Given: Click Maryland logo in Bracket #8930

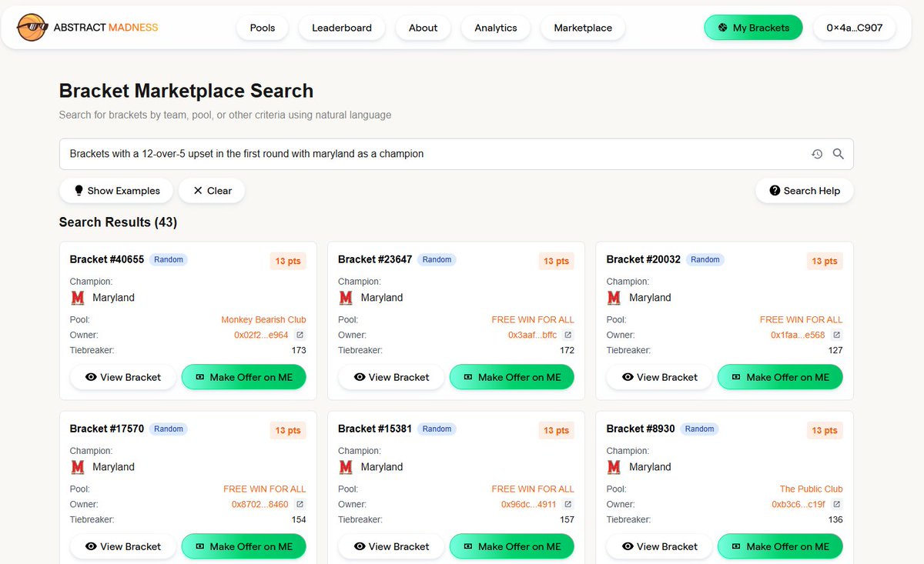Looking at the screenshot, I should coord(614,467).
